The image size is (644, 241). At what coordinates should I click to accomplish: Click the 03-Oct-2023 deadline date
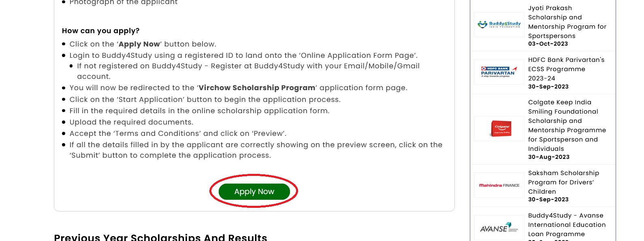click(548, 44)
